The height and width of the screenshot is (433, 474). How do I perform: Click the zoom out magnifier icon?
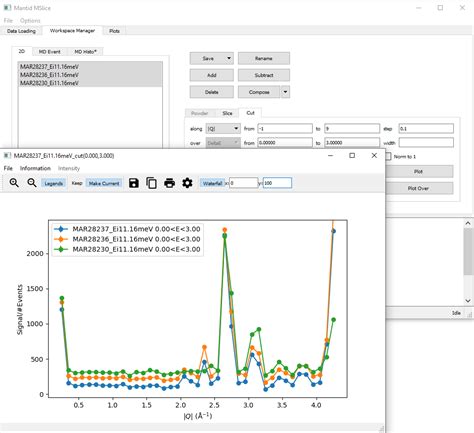tap(32, 183)
